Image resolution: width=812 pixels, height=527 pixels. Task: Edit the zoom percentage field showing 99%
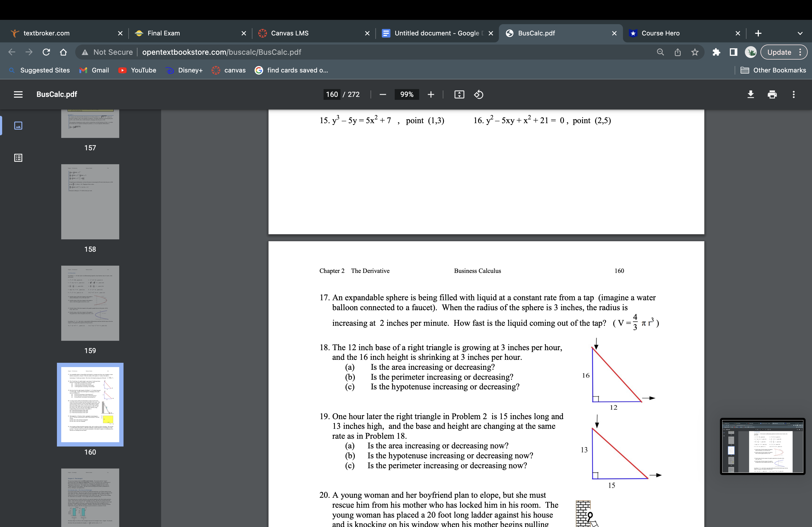(x=406, y=94)
